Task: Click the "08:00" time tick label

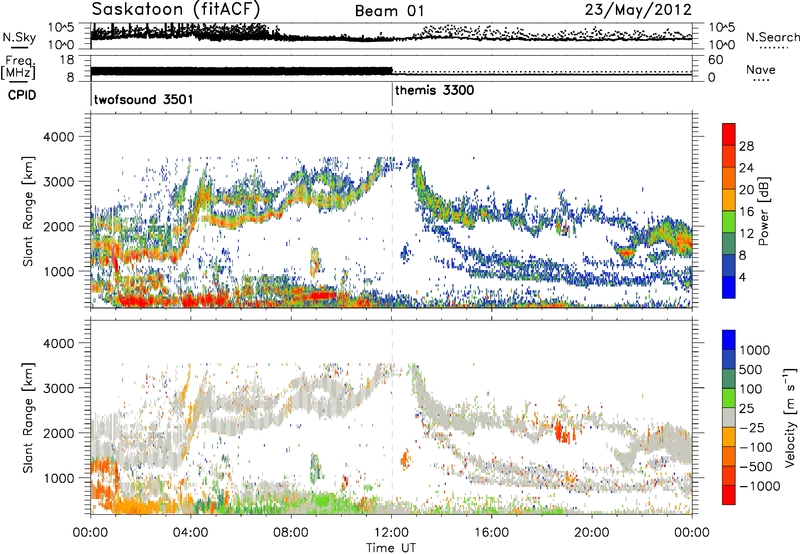Action: click(x=291, y=533)
